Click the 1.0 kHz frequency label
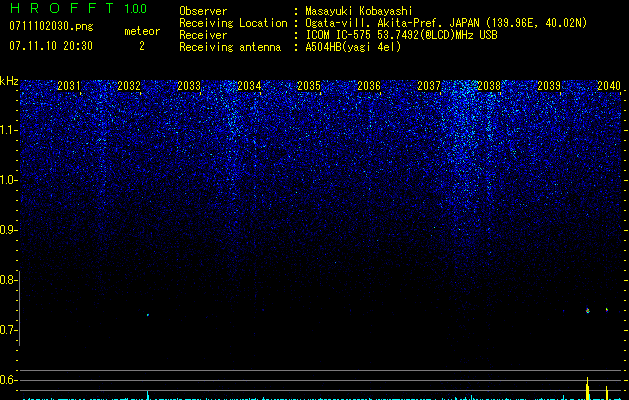629x400 pixels. tap(7, 180)
